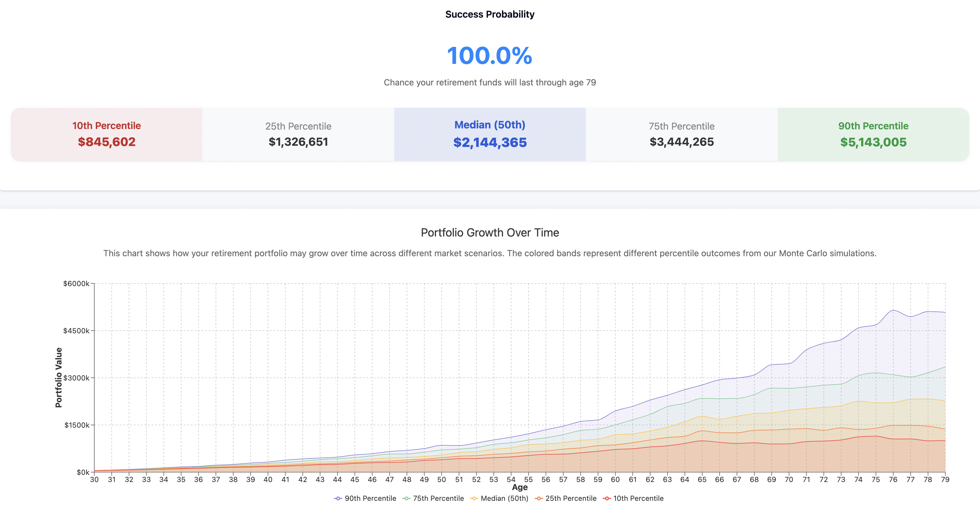
Task: Select the 25th Percentile $1,326,651 card
Action: (x=298, y=134)
